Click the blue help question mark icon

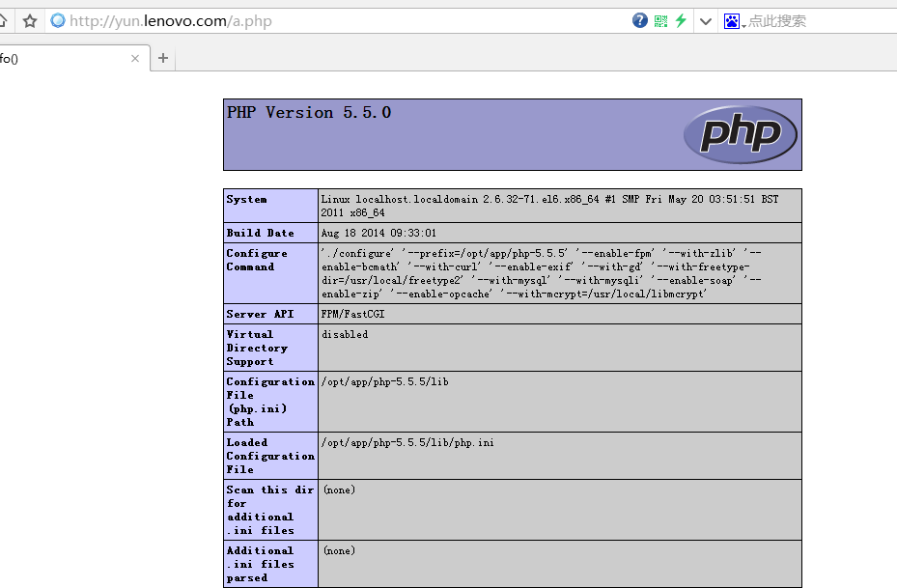(639, 20)
